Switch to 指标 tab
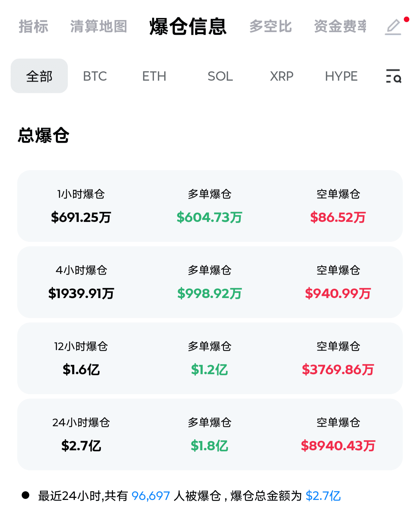Screen dimensions: 420x514 pyautogui.click(x=33, y=27)
